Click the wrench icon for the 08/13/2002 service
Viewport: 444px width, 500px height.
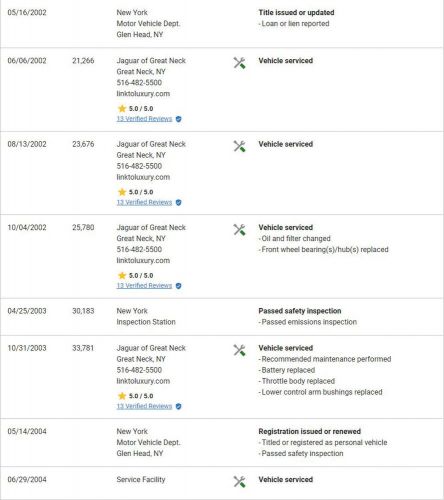click(239, 146)
